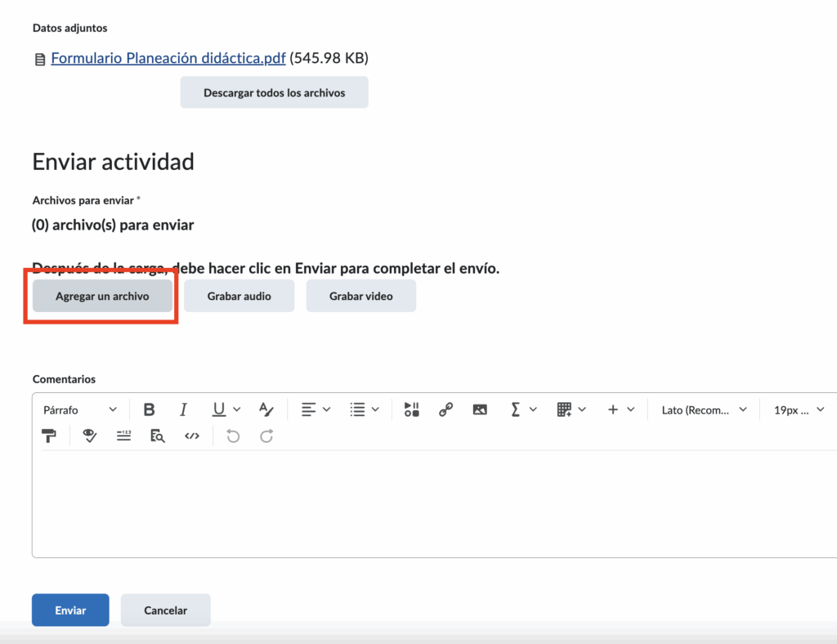
Task: Toggle underline formatting
Action: tap(218, 409)
